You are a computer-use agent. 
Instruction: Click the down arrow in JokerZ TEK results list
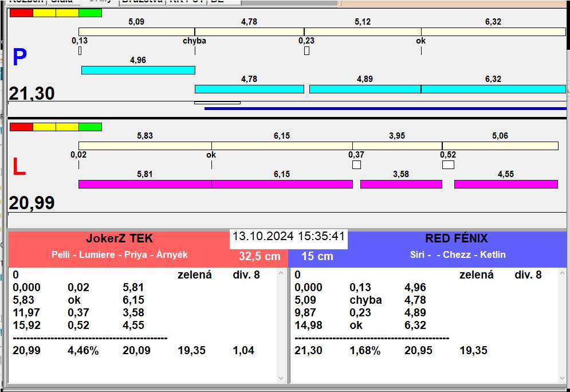(x=281, y=378)
